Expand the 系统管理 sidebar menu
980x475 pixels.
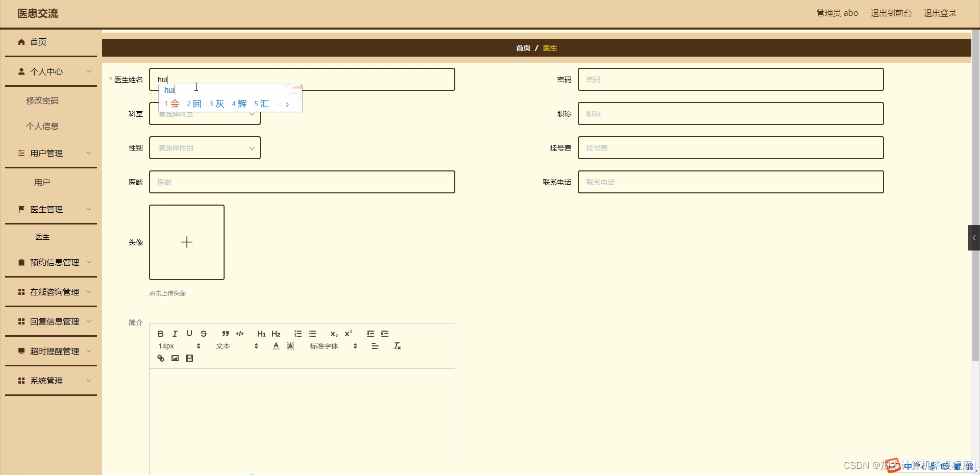pos(51,381)
